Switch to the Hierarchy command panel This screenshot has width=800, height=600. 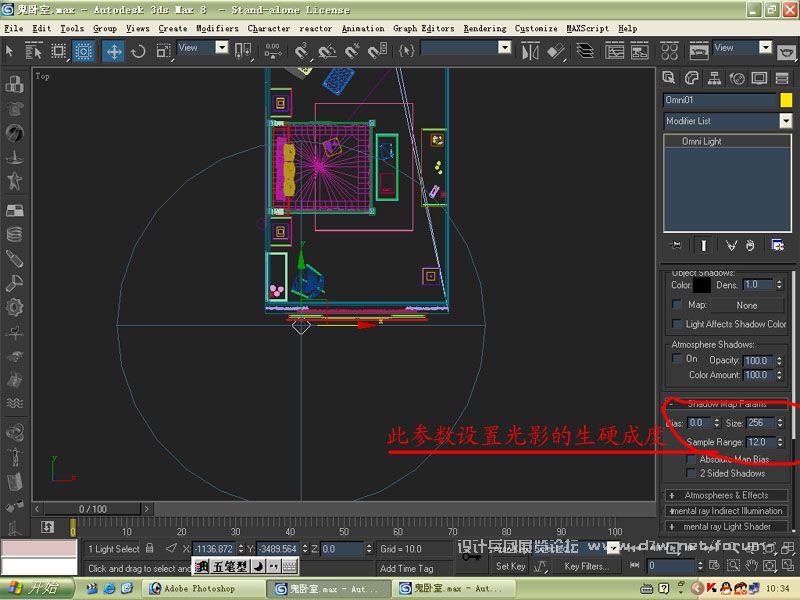tap(714, 78)
